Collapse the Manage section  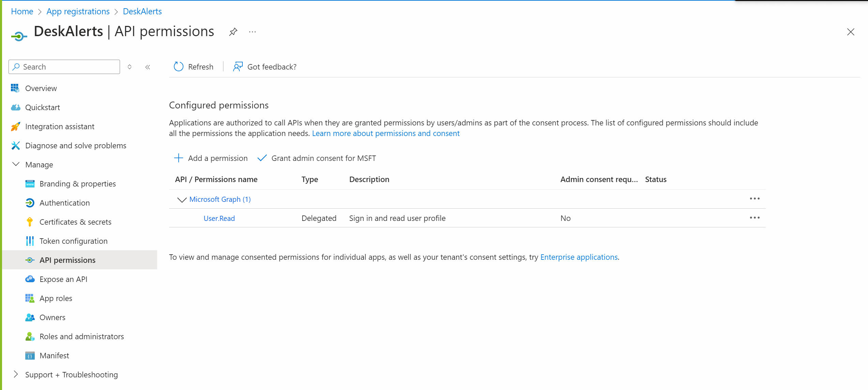tap(16, 164)
